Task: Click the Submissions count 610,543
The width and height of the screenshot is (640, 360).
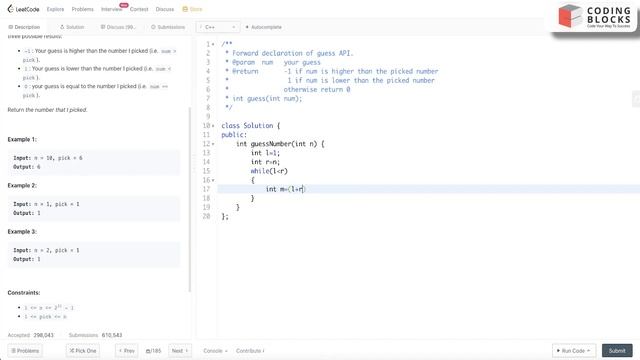Action: [112, 335]
